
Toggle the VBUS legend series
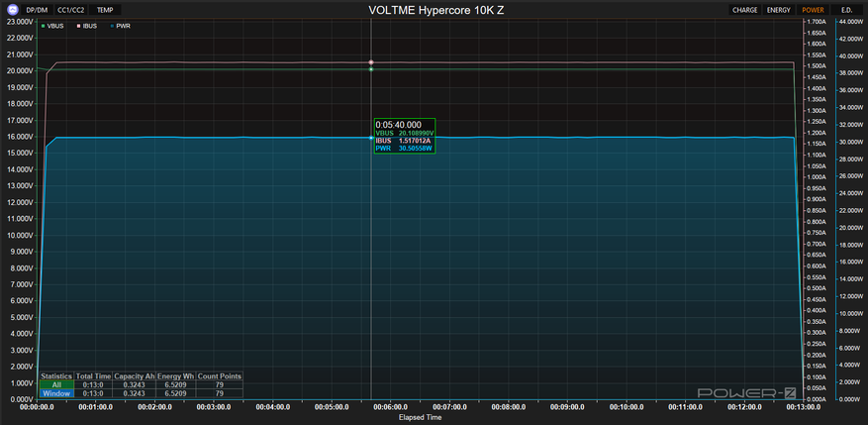52,26
